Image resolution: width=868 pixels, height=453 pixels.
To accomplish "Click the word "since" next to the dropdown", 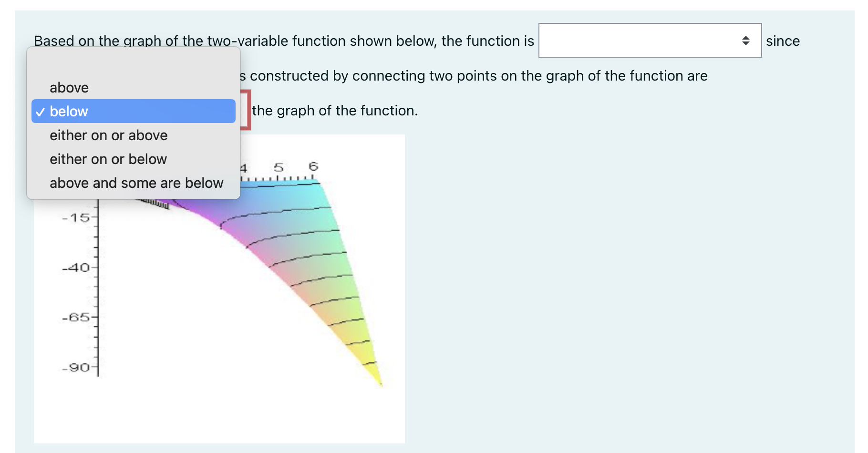I will click(x=783, y=41).
